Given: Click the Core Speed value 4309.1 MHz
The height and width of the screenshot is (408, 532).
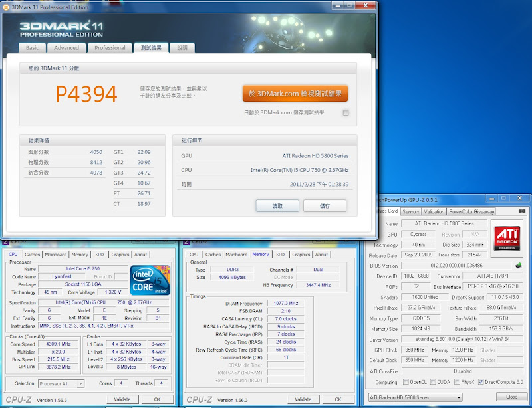Looking at the screenshot, I should click(59, 344).
